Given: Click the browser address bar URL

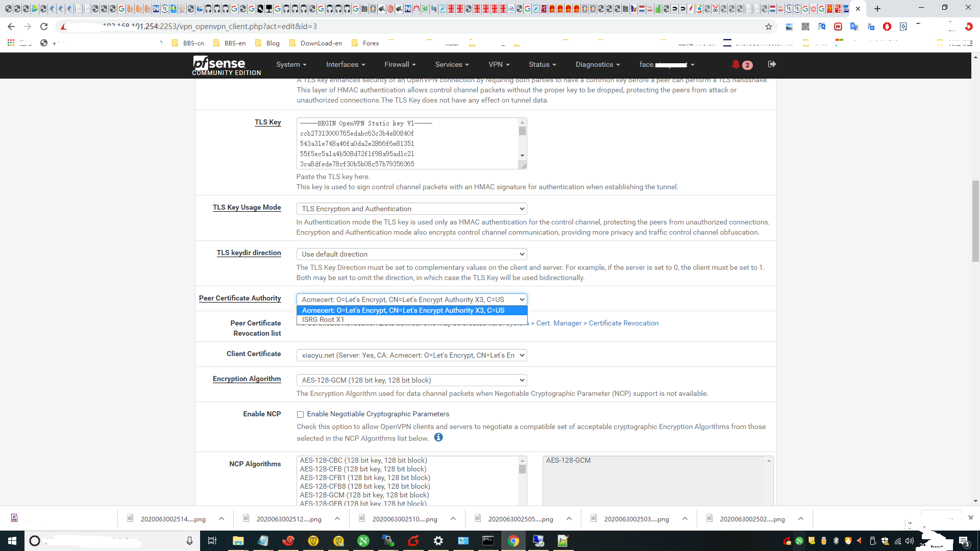Looking at the screenshot, I should pyautogui.click(x=209, y=27).
